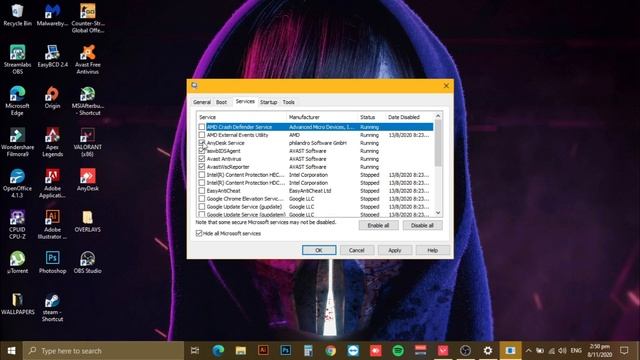The width and height of the screenshot is (640, 360).
Task: Click the services list scroll-up arrow
Action: 438,116
